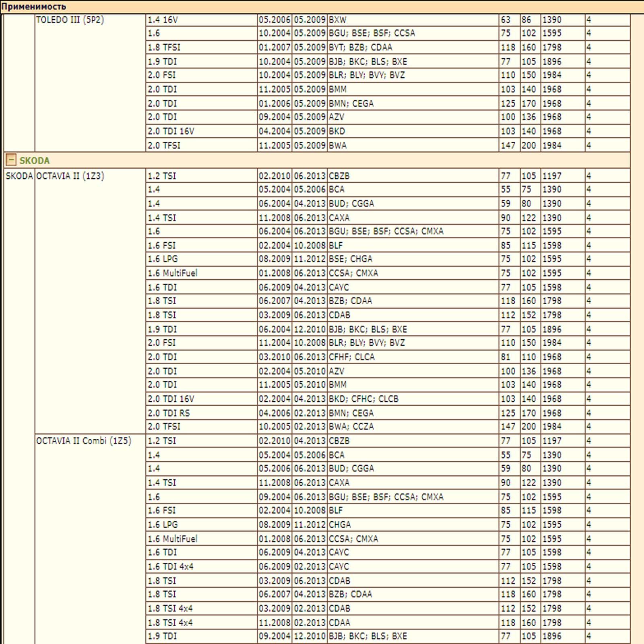Collapse the SKODA section with minus icon

point(11,160)
